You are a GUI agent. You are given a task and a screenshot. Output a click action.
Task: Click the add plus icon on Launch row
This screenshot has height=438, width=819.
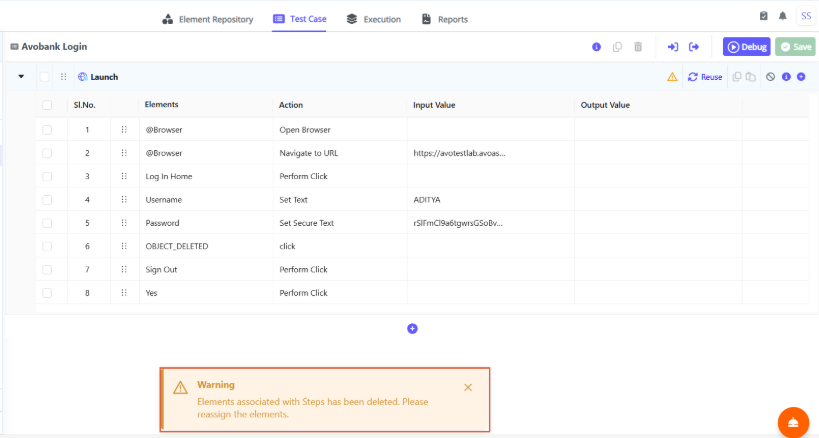(801, 77)
